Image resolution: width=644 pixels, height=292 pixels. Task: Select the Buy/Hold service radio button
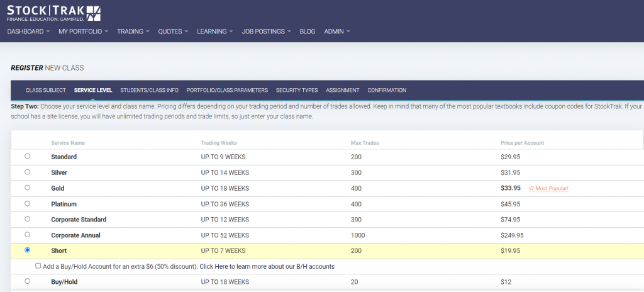pos(28,281)
